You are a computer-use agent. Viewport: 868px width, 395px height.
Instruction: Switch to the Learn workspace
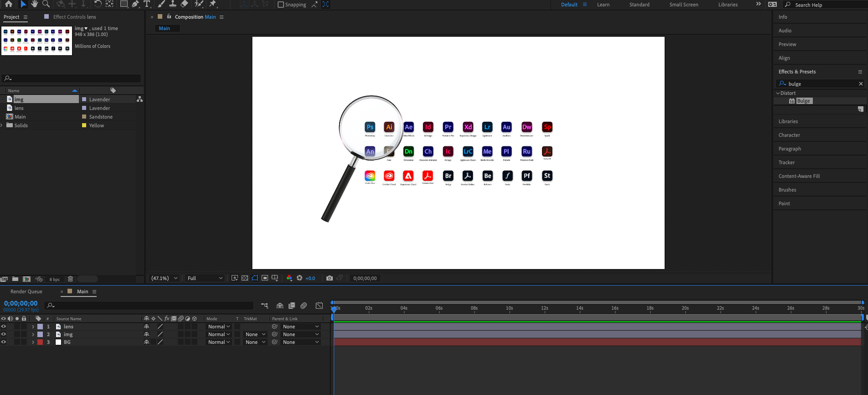(x=603, y=5)
